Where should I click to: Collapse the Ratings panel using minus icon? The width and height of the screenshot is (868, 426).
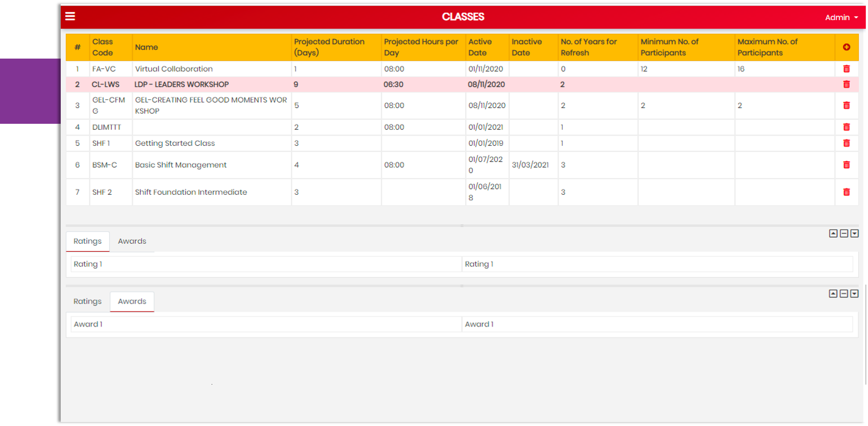pos(843,233)
